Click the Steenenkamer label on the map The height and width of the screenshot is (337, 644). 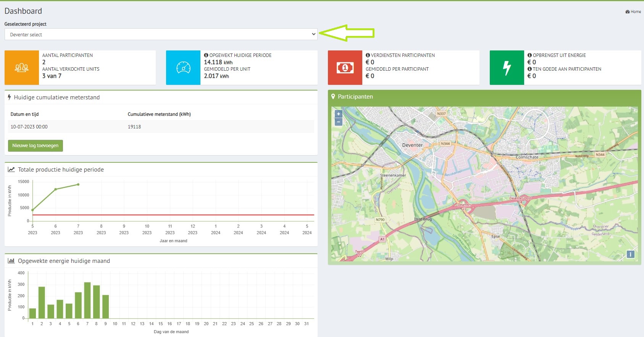pyautogui.click(x=393, y=175)
